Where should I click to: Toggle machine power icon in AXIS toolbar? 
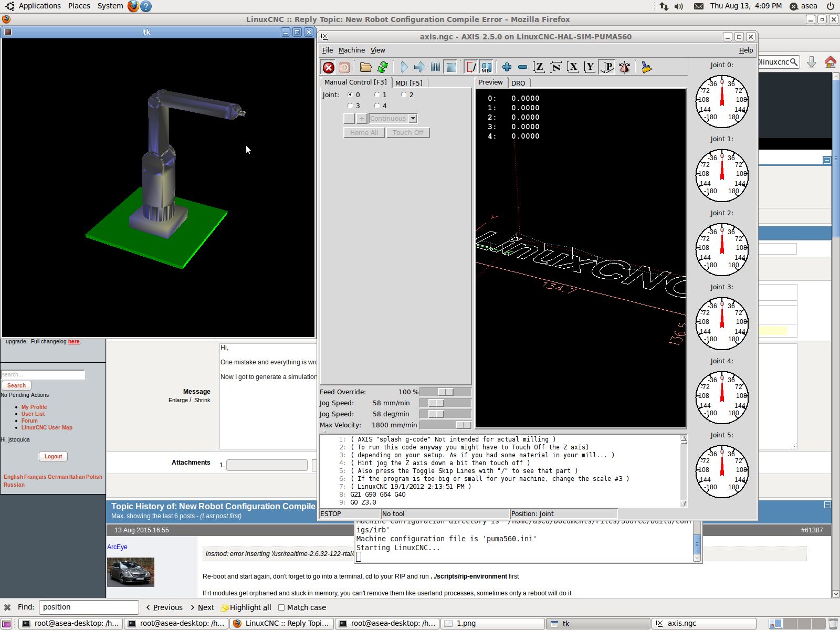[x=344, y=67]
